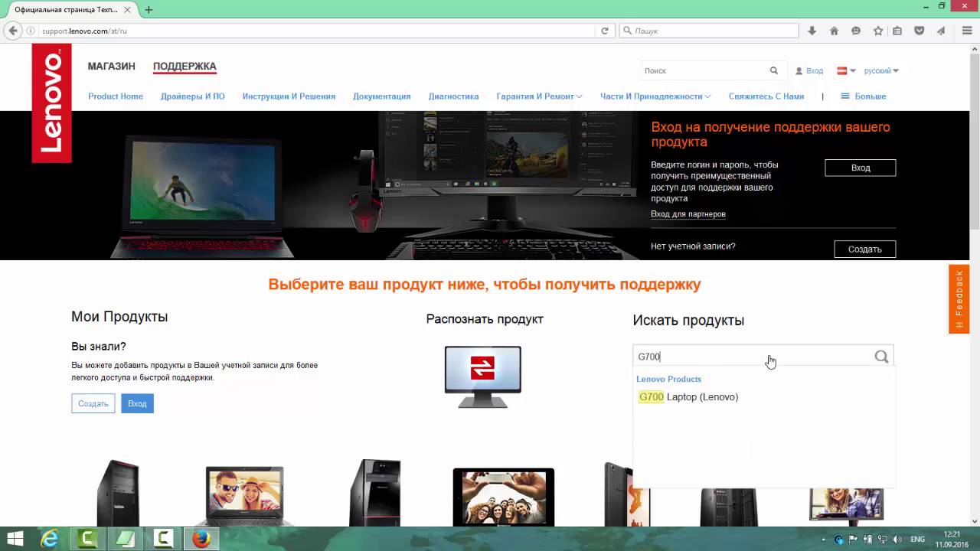
Task: Open the Feedback side tab
Action: [x=959, y=298]
